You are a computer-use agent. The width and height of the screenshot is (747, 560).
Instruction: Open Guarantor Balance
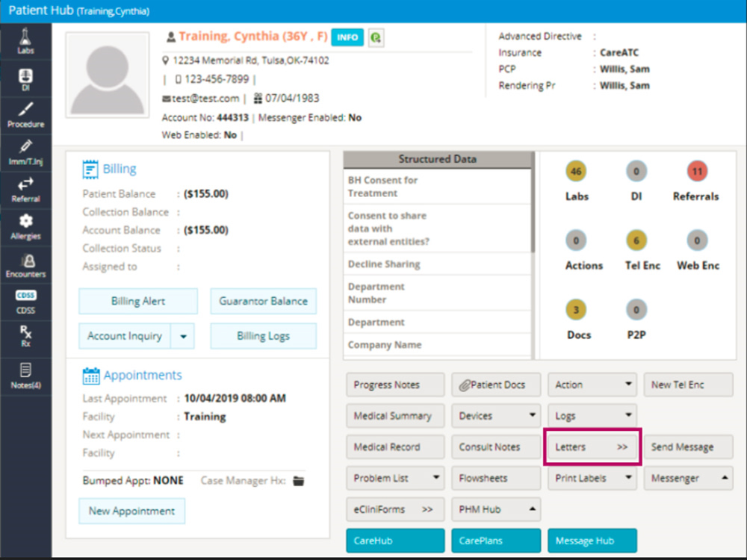(x=264, y=301)
